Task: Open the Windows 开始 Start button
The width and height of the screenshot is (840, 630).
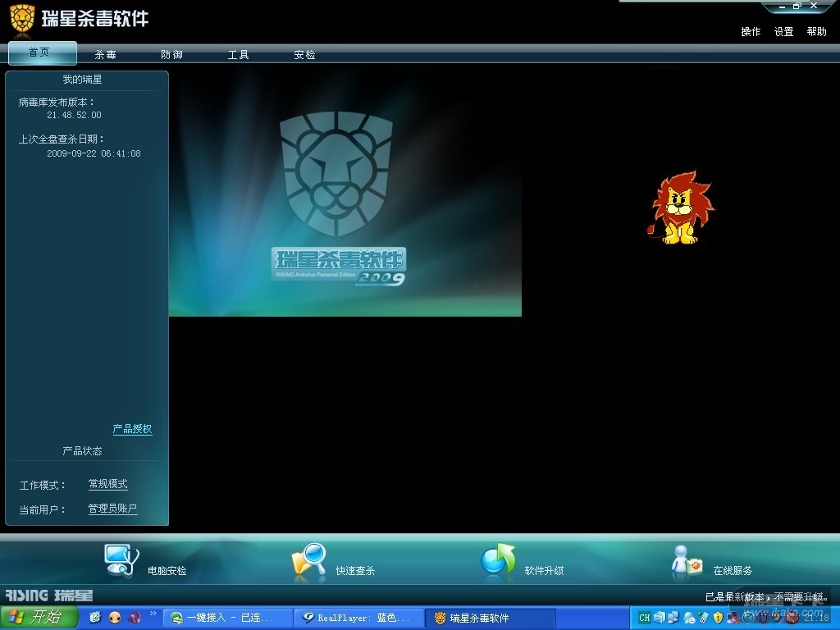Action: pyautogui.click(x=39, y=618)
